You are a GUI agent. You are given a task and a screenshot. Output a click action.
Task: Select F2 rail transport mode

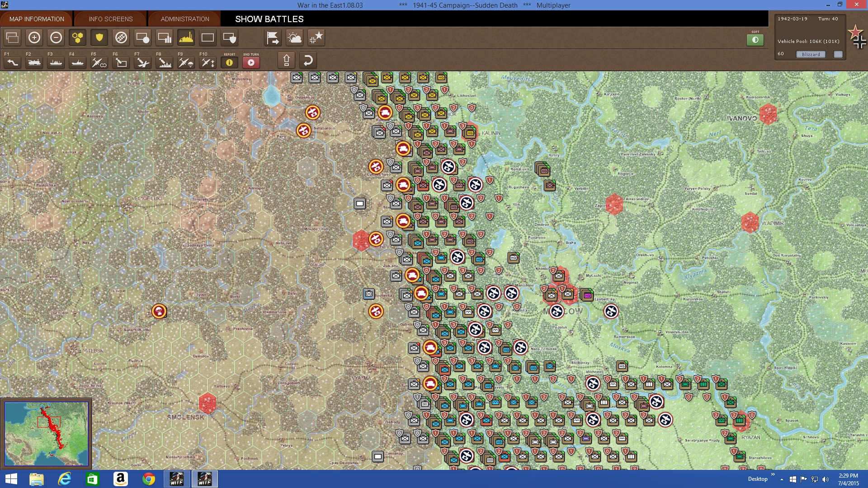(x=34, y=62)
